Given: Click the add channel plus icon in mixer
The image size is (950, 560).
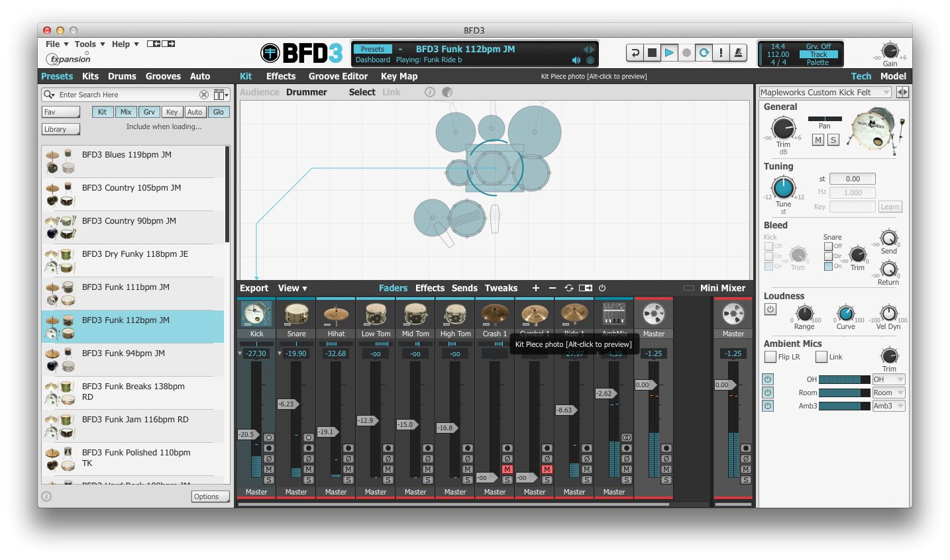Looking at the screenshot, I should click(535, 288).
